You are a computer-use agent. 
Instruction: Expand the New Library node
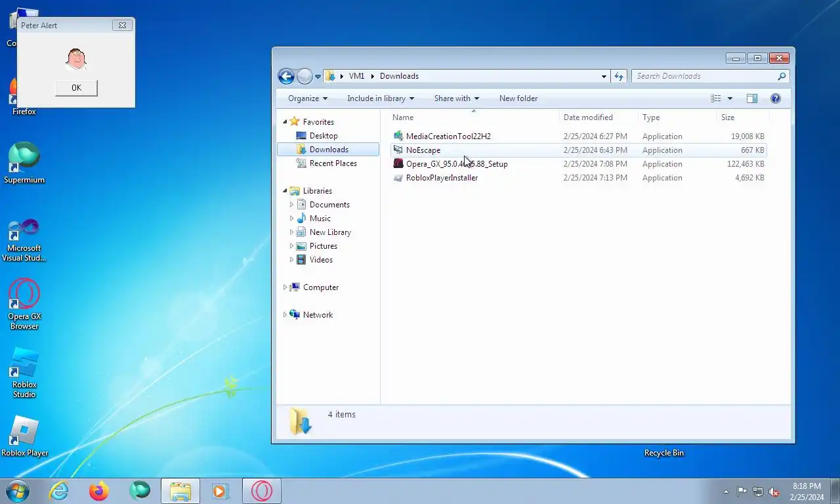point(292,232)
